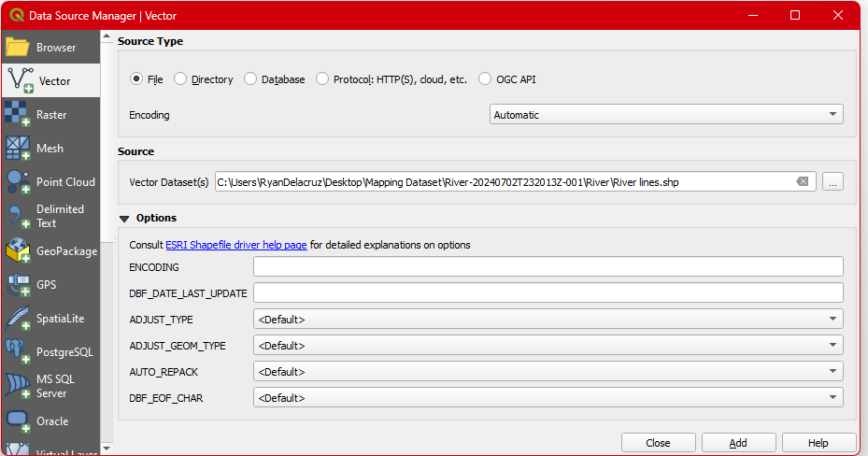Image resolution: width=868 pixels, height=456 pixels.
Task: Collapse the Options section triangle
Action: pos(124,218)
